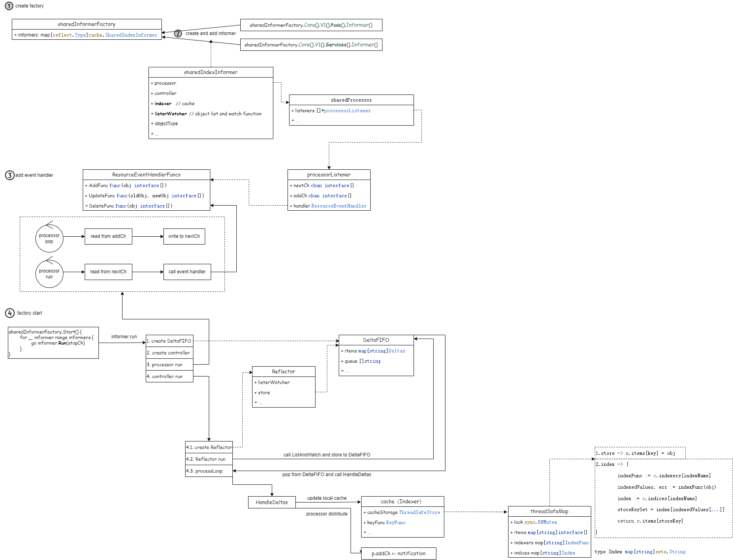Select '1. create DeltaFIFO' step
Viewport: 733px width, 560px height.
(x=169, y=341)
